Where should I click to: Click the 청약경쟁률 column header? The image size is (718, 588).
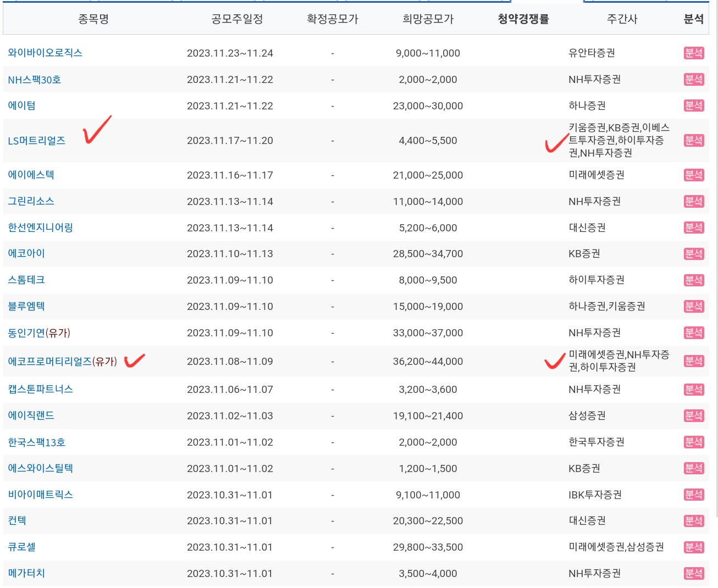click(x=523, y=19)
